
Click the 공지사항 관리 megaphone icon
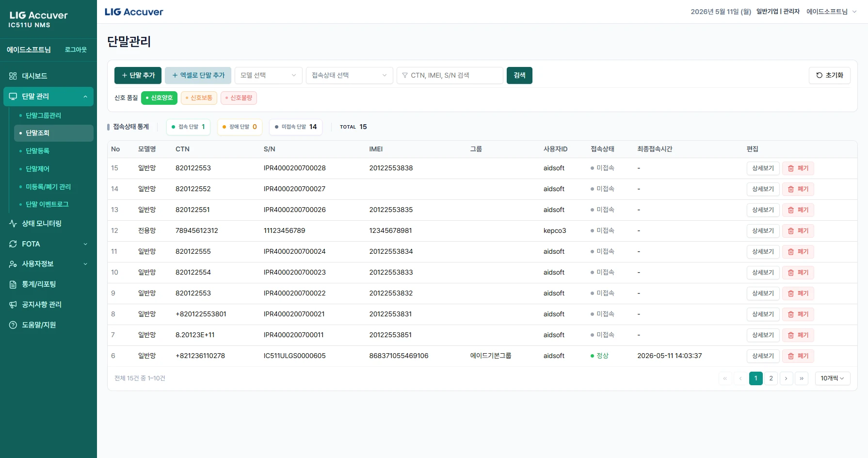click(x=13, y=305)
